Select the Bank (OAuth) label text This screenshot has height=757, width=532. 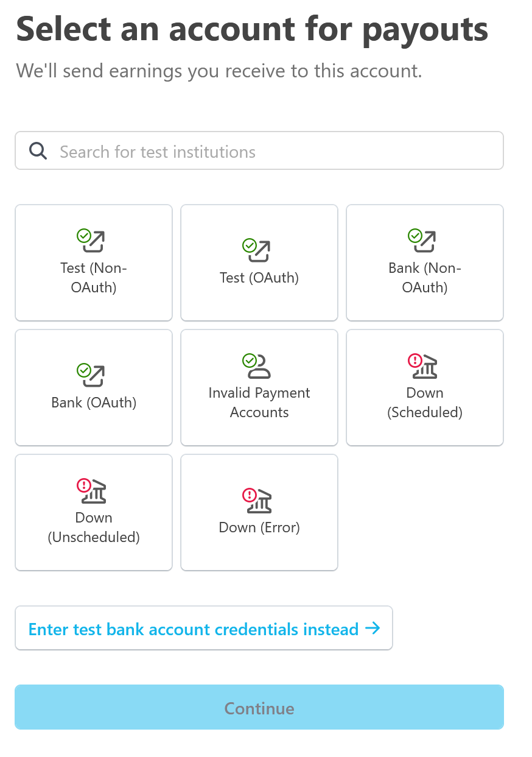point(94,403)
